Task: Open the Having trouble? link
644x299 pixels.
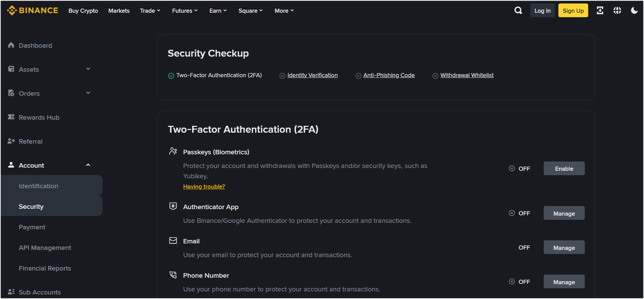Action: [204, 187]
